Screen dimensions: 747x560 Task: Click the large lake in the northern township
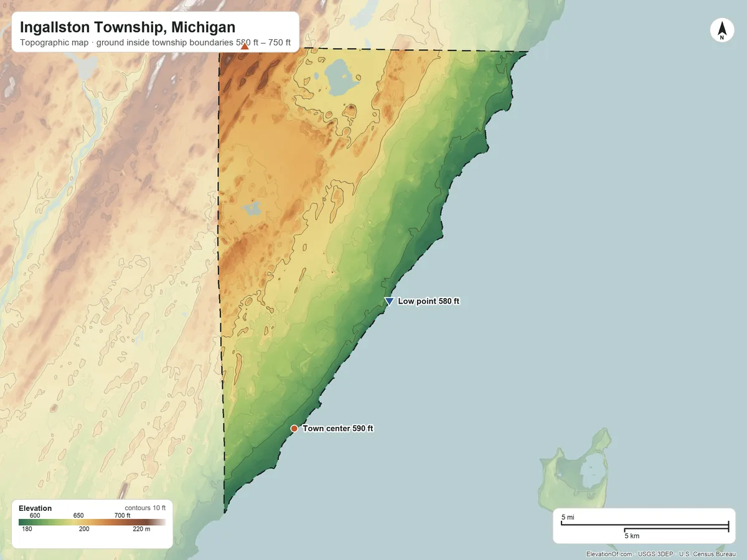[x=341, y=77]
